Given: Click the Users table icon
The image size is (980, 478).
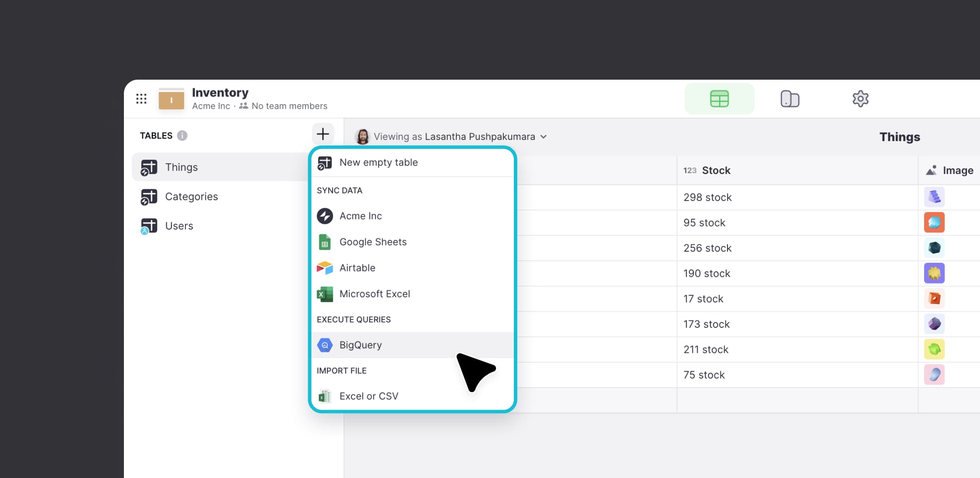Looking at the screenshot, I should tap(149, 226).
